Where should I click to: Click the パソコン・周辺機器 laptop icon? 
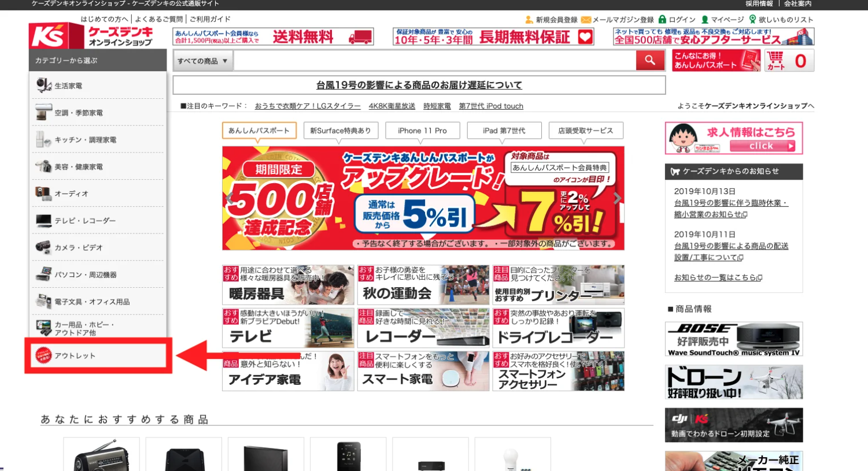point(44,274)
